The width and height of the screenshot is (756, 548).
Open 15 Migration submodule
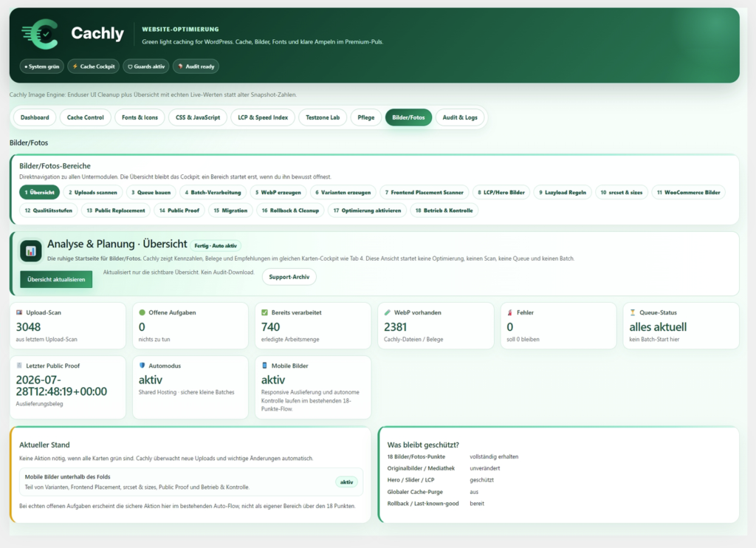click(x=230, y=210)
